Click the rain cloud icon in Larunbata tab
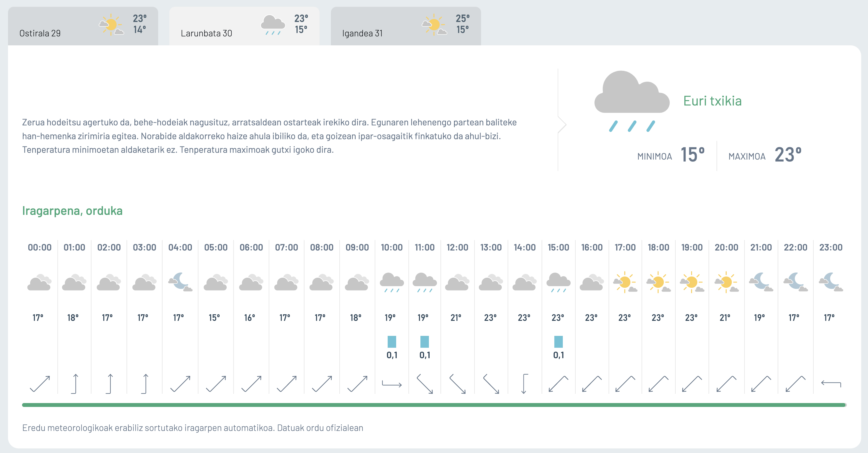Screen dimensions: 868x453 [x=273, y=25]
